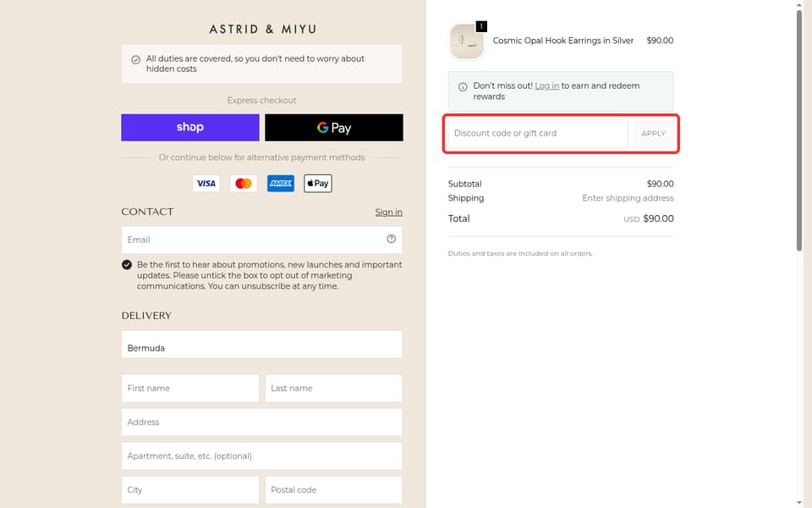
Task: Click the City input field
Action: click(190, 490)
